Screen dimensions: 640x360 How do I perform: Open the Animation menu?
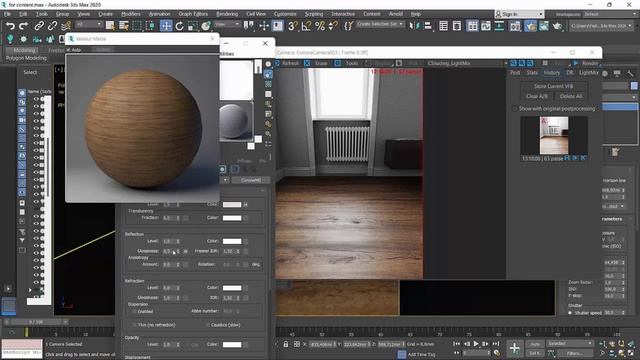[160, 14]
